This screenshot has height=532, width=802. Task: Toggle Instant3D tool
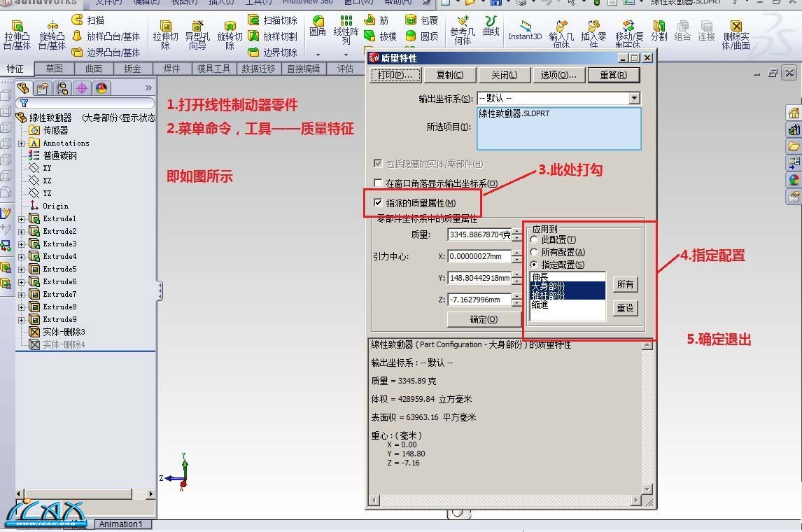pos(525,29)
